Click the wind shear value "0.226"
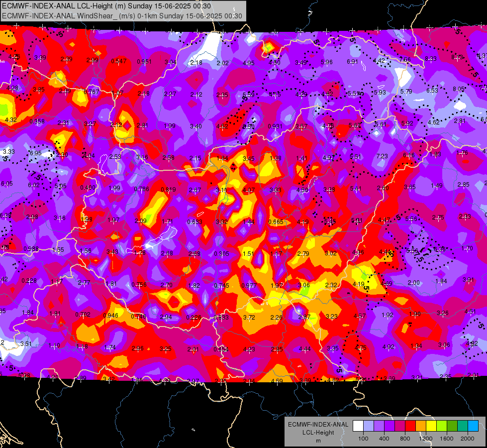This screenshot has width=487, height=448. click(x=194, y=318)
